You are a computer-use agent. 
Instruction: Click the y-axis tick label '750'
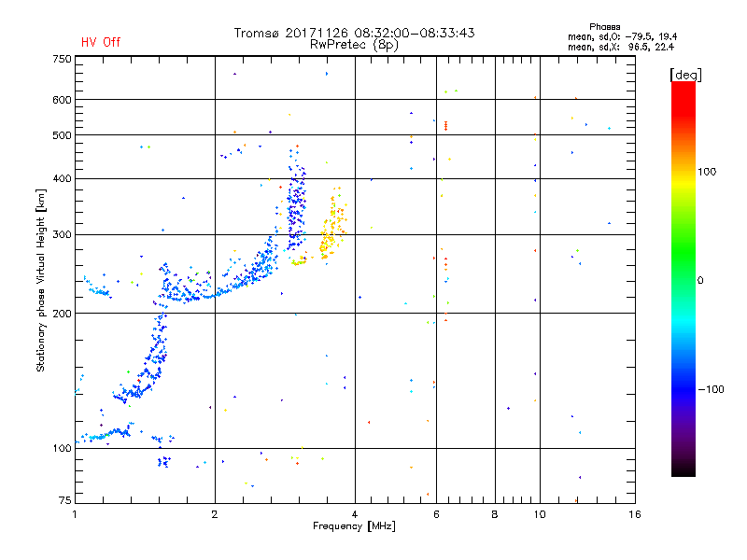point(62,59)
